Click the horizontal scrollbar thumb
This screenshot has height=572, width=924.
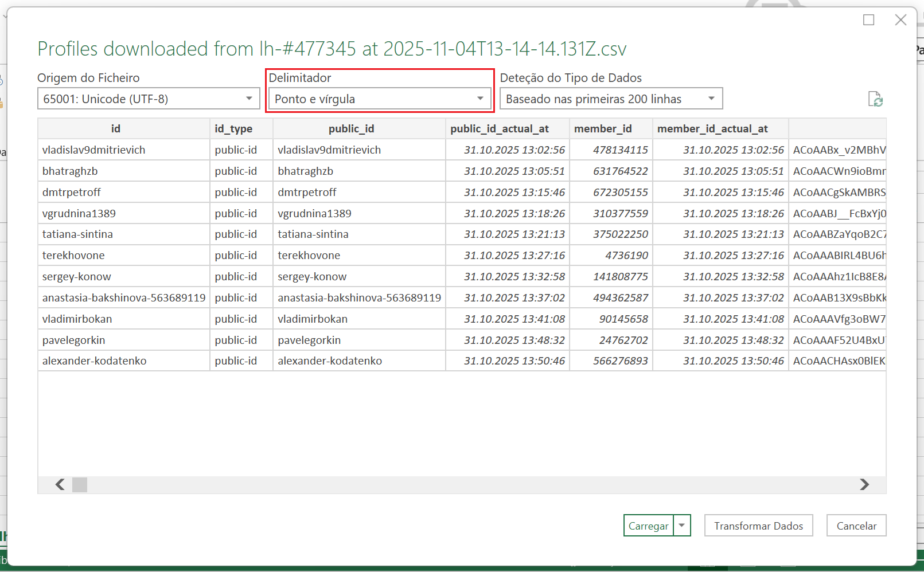[80, 485]
